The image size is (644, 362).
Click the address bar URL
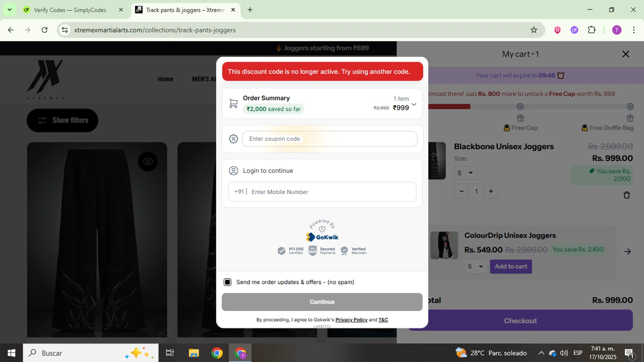pyautogui.click(x=155, y=30)
